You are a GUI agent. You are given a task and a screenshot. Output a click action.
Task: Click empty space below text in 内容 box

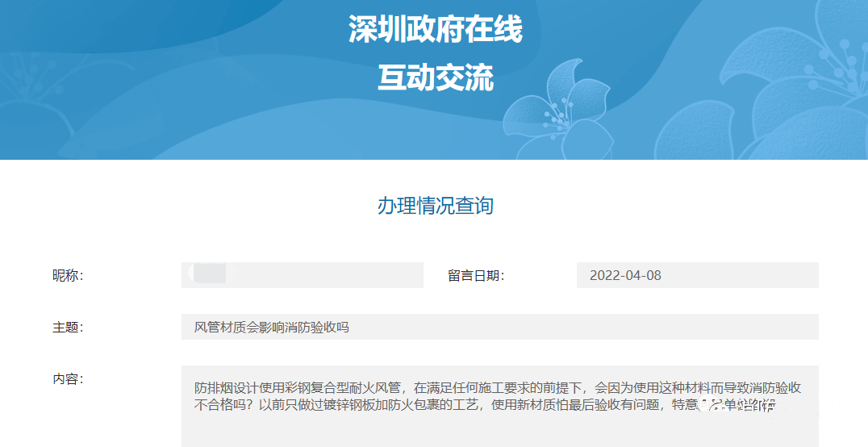(x=499, y=432)
